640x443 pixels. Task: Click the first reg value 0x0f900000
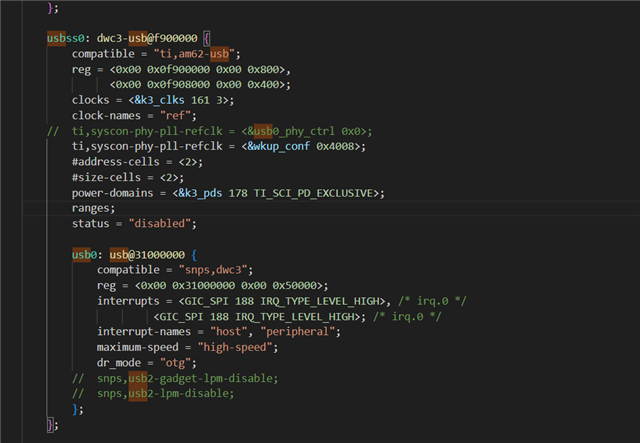pos(178,69)
